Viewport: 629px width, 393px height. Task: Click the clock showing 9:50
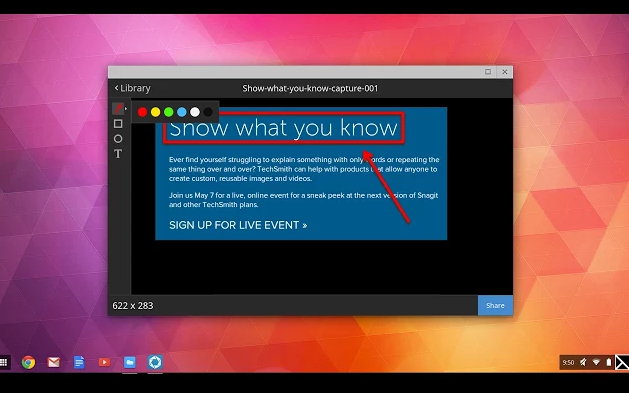coord(568,363)
